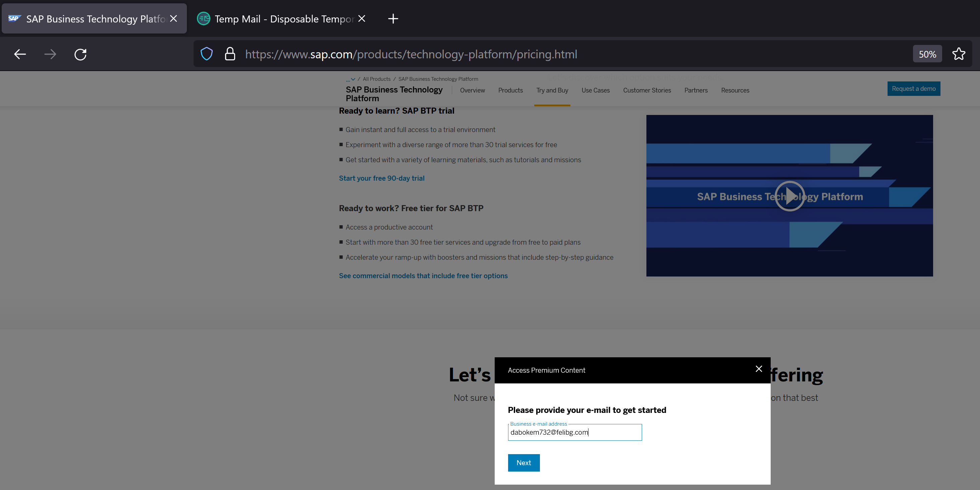Open Start your free 90-day trial link
This screenshot has width=980, height=490.
381,178
